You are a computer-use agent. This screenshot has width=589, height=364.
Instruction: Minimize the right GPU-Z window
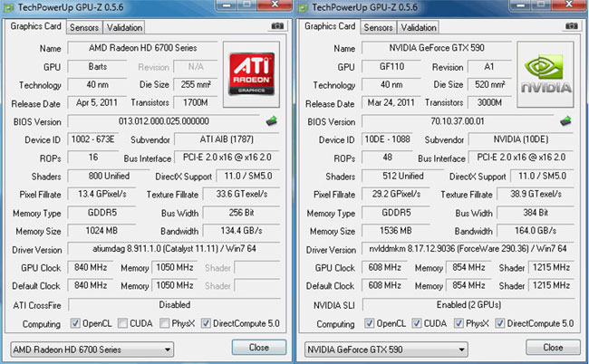[x=521, y=5]
